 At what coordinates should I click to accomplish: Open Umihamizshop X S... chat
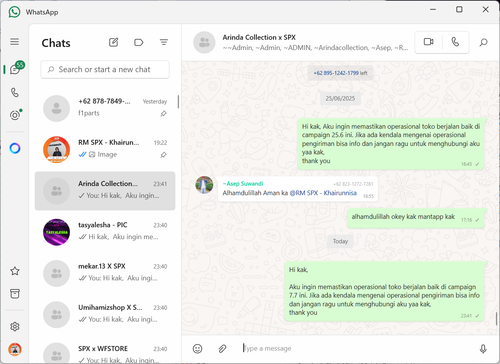(105, 315)
